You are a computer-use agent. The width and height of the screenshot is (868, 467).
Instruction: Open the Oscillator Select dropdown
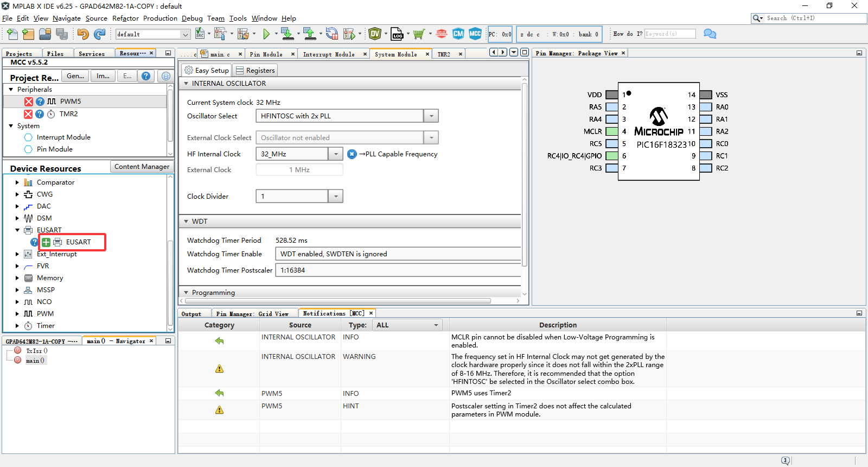tap(431, 116)
